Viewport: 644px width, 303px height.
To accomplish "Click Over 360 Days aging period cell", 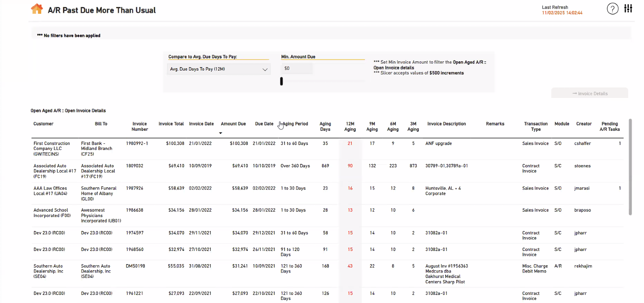I will [x=295, y=166].
